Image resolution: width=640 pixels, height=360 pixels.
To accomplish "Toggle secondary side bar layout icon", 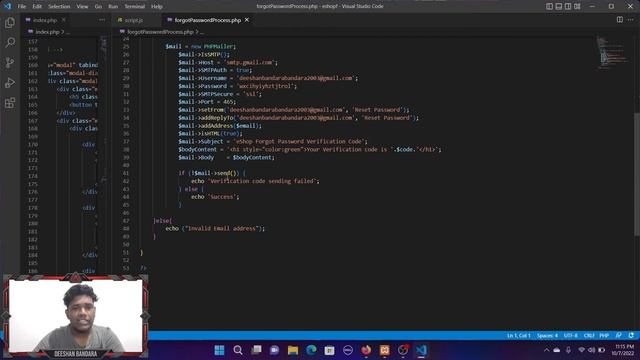I will coord(568,6).
